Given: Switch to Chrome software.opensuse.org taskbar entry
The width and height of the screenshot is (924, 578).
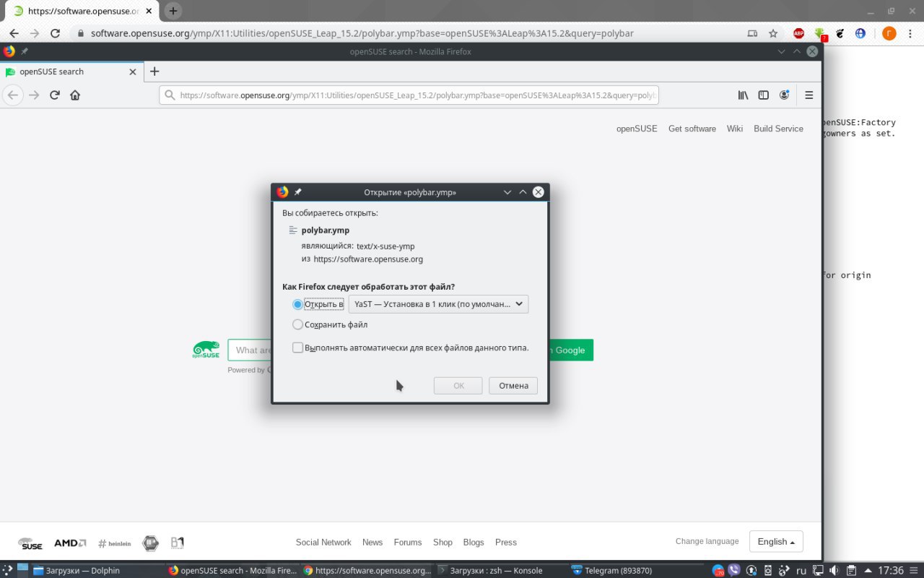Looking at the screenshot, I should [367, 570].
